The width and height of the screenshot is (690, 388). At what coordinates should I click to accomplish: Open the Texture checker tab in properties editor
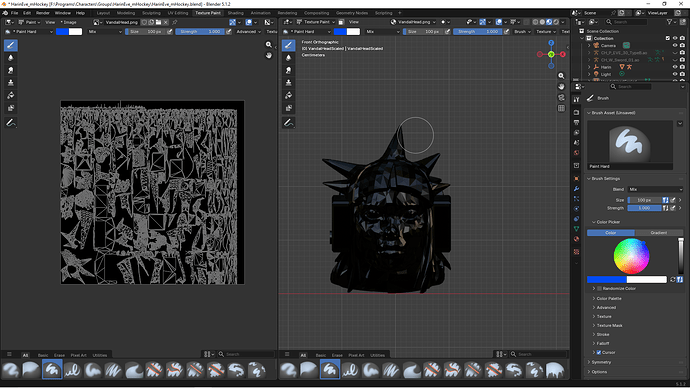tap(576, 252)
